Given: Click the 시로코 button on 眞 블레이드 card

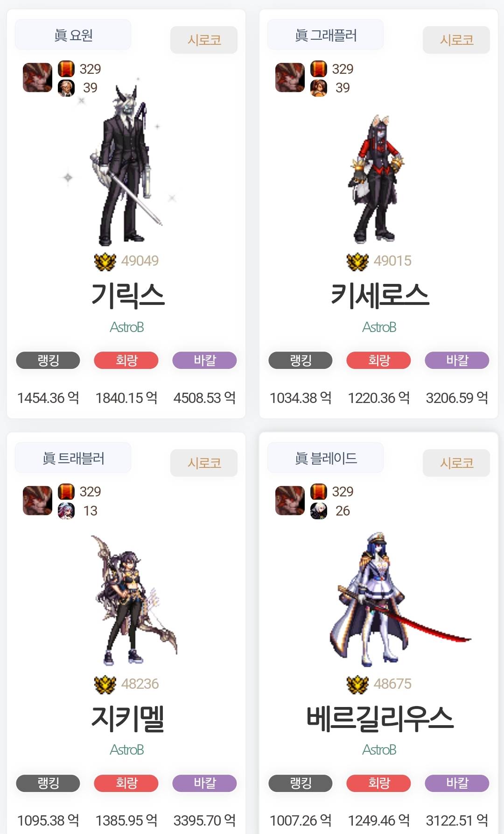Looking at the screenshot, I should pos(456,463).
